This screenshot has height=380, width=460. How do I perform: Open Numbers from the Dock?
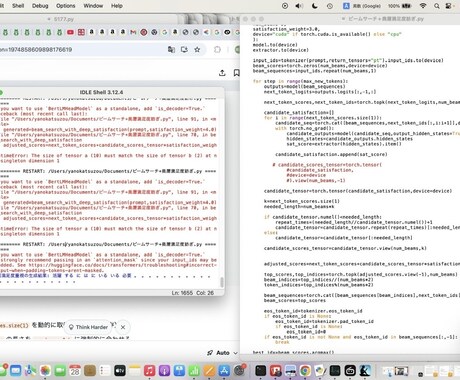coord(194,370)
